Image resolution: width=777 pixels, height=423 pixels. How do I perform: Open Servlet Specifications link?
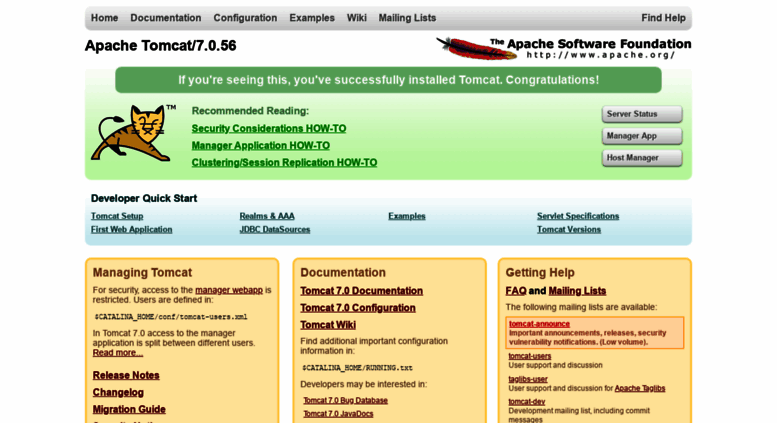578,216
